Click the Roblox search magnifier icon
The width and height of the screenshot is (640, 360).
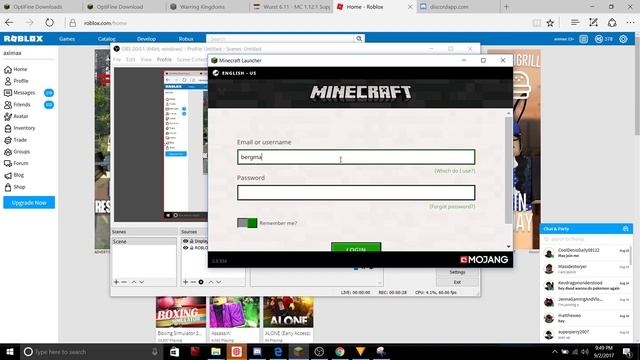[x=359, y=39]
